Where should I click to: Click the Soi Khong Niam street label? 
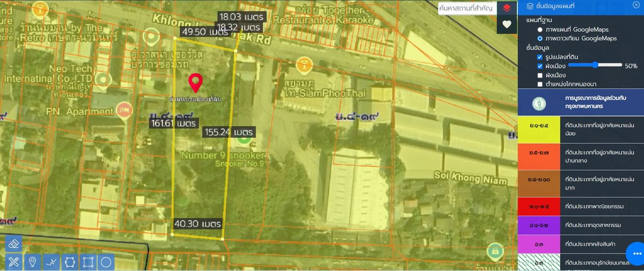(470, 178)
